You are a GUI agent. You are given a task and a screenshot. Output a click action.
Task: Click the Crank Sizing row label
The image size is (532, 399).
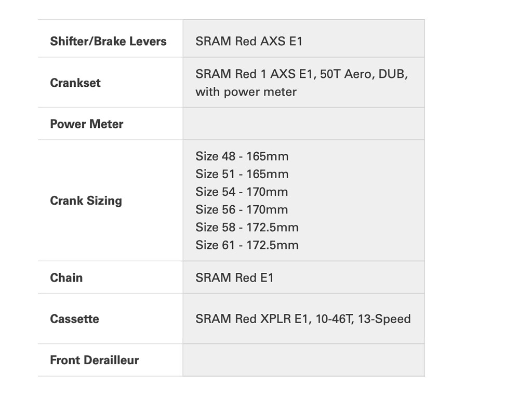pos(86,201)
